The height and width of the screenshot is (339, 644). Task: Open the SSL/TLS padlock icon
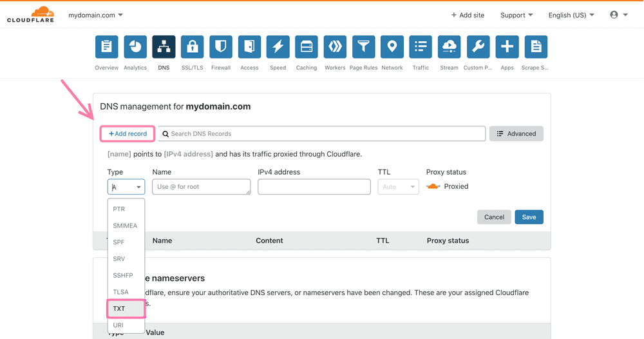click(x=192, y=47)
